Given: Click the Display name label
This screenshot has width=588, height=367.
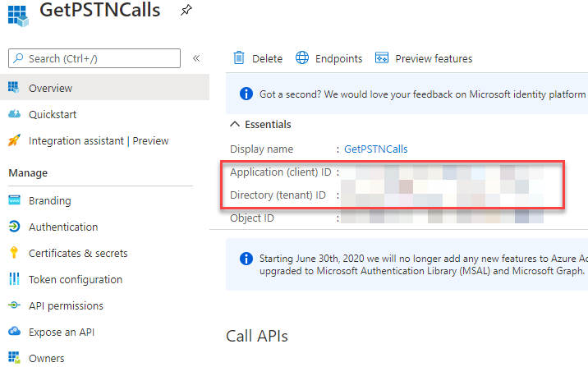Looking at the screenshot, I should click(x=261, y=149).
